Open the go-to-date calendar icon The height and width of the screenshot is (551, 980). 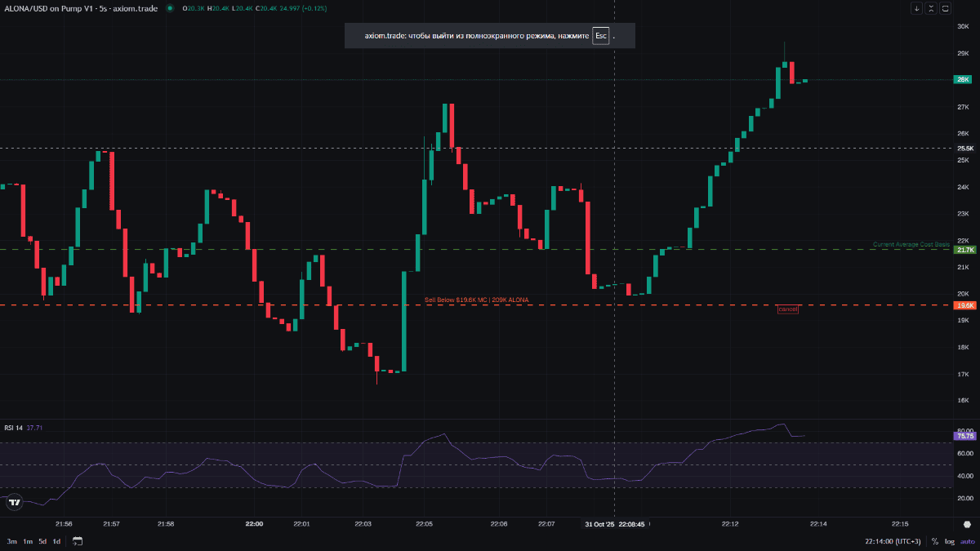78,541
